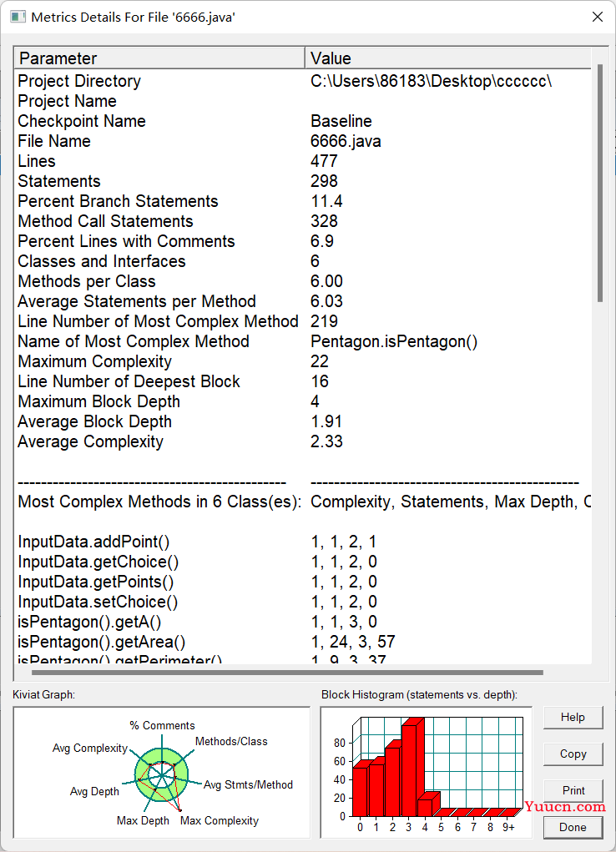
Task: Select the Maximum Complexity row
Action: tap(303, 361)
